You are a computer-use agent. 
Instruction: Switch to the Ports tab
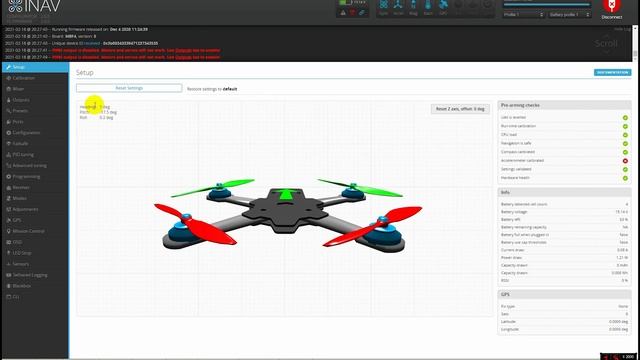pos(35,122)
